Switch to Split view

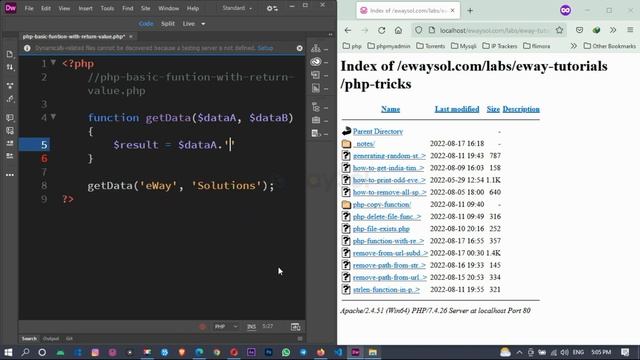(168, 24)
